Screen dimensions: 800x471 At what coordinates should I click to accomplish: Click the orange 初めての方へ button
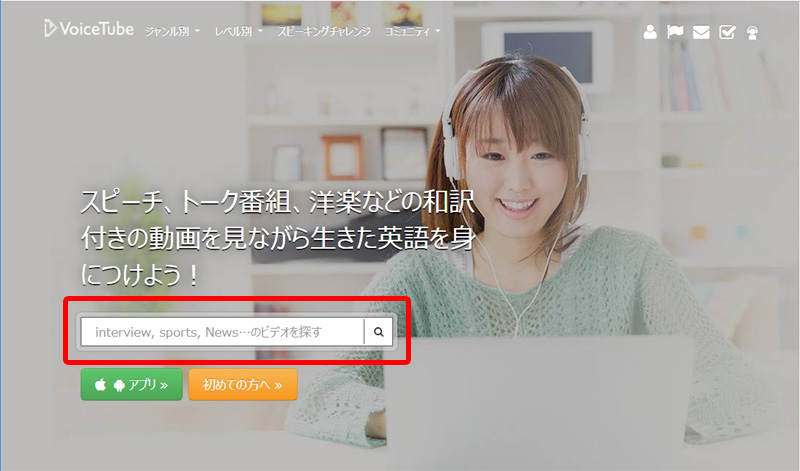click(242, 384)
